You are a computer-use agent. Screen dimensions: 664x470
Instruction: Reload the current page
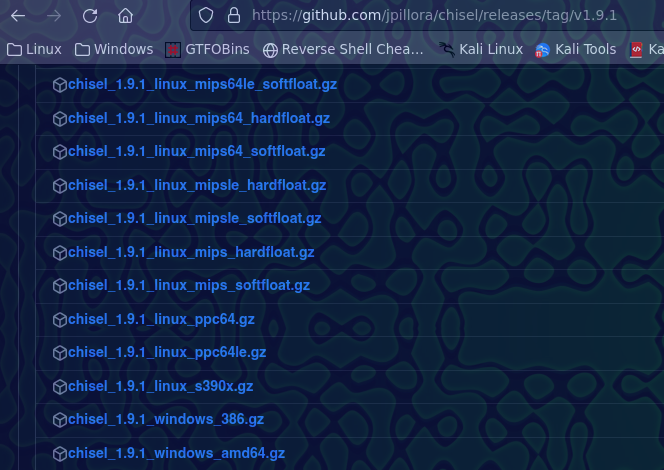(90, 16)
